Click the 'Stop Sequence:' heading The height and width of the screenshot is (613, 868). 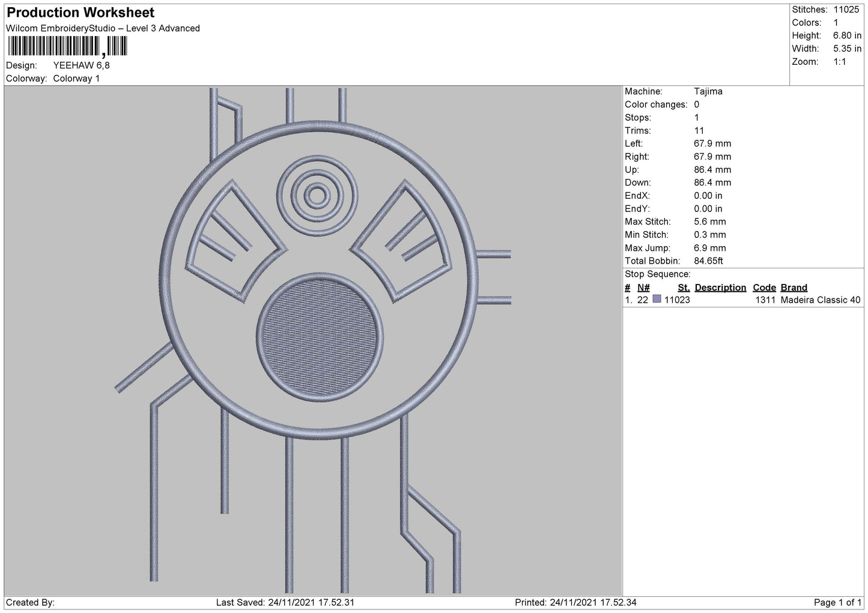pos(658,274)
